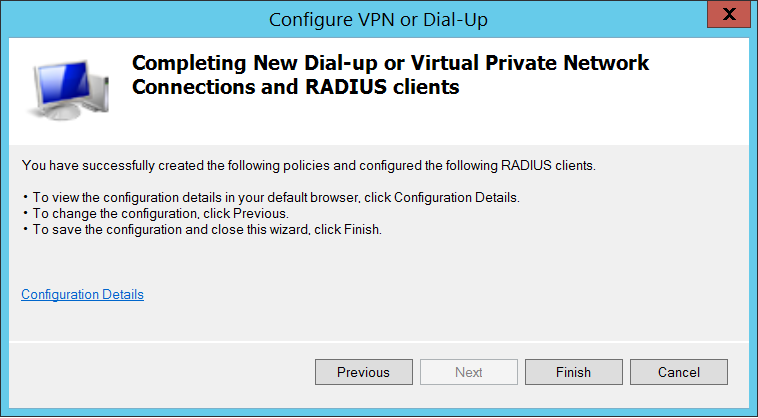
Task: Click the empty gray area below Configuration Details
Action: (380, 318)
